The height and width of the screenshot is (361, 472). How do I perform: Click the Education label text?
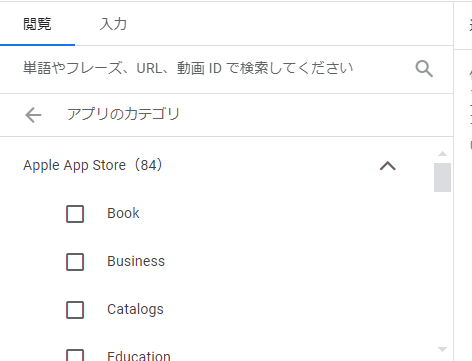(139, 356)
